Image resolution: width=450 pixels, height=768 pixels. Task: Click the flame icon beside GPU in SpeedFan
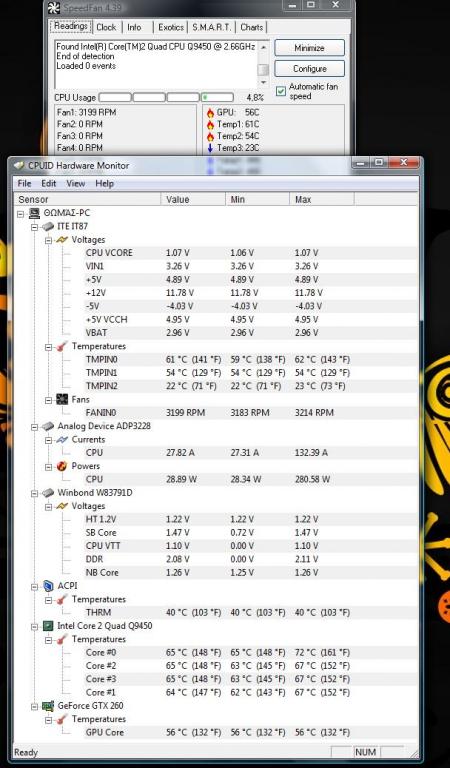[211, 113]
